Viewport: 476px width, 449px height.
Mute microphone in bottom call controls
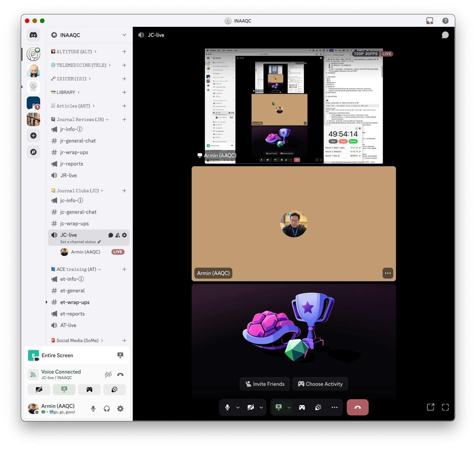click(227, 407)
